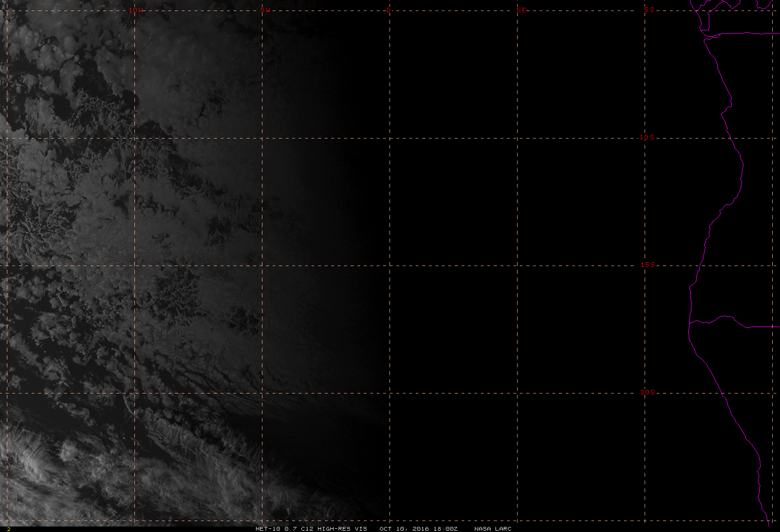
Task: Click the NASA LARC credit text
Action: tap(493, 529)
